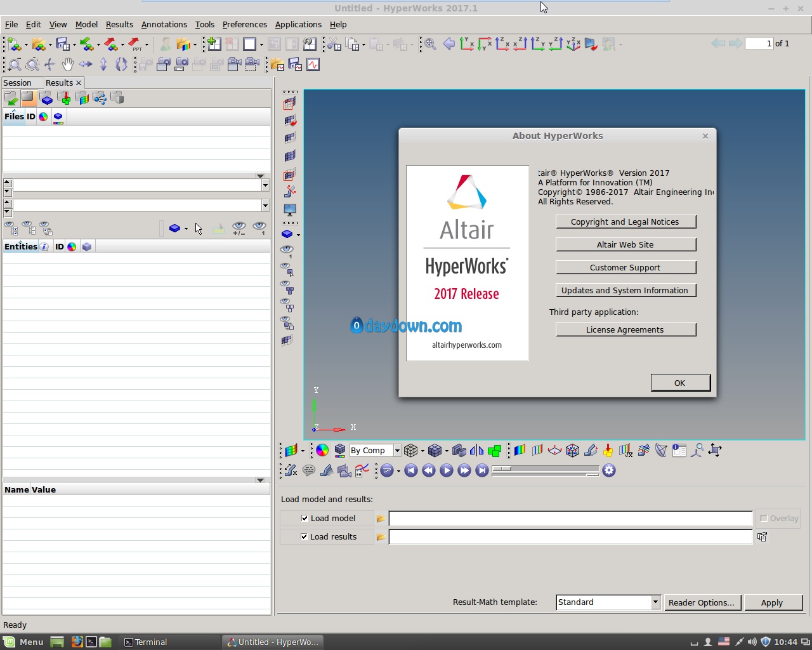This screenshot has height=650, width=812.
Task: Select the Pan hand tool
Action: (x=68, y=64)
